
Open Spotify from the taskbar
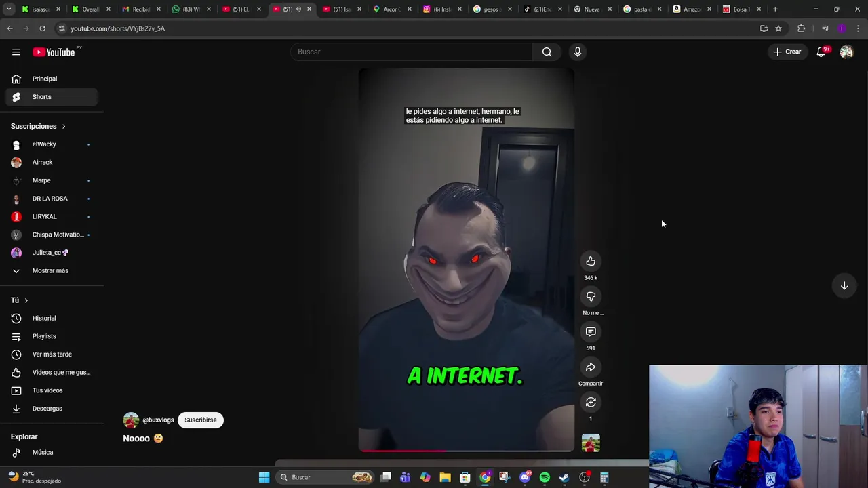(x=545, y=477)
